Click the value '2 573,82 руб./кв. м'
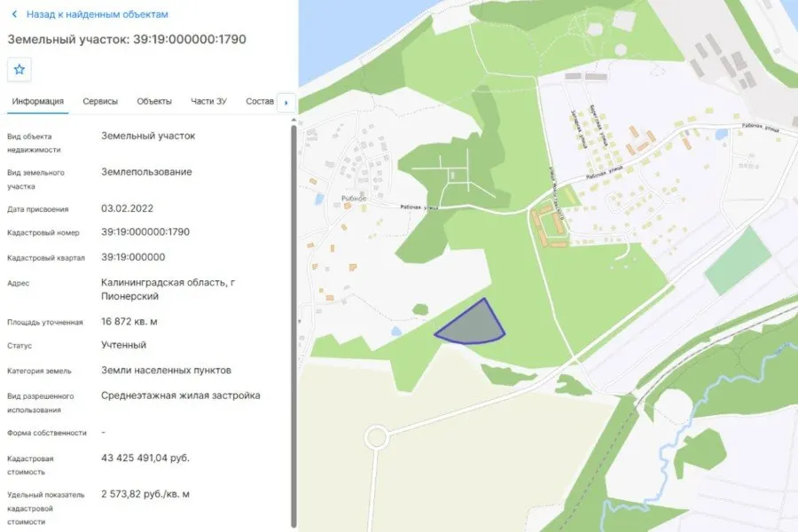 click(x=145, y=494)
